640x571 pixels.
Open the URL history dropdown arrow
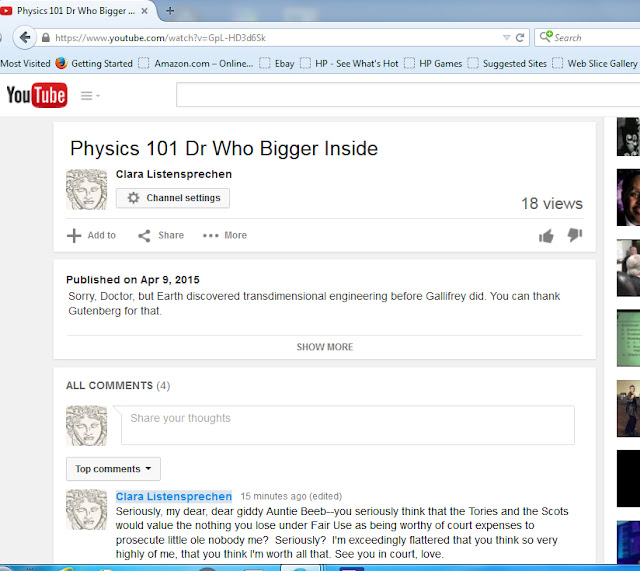pyautogui.click(x=507, y=38)
